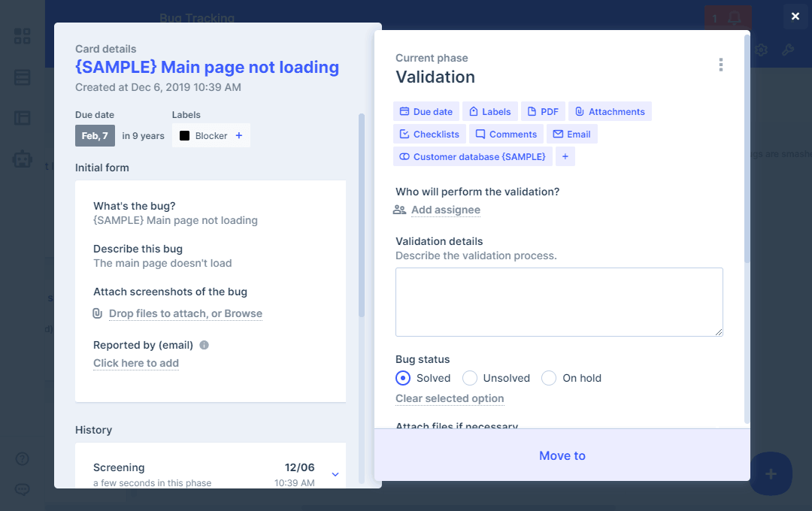Open the Feb, 7 due date picker
Screen dimensions: 812x511
(x=95, y=136)
